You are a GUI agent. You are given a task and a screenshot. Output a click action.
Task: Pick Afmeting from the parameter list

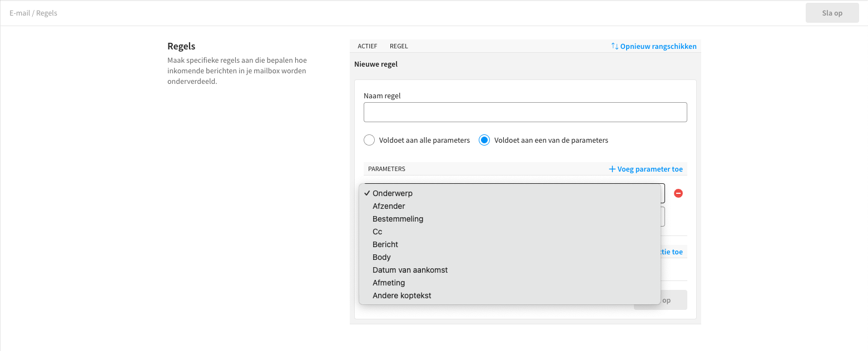point(389,283)
